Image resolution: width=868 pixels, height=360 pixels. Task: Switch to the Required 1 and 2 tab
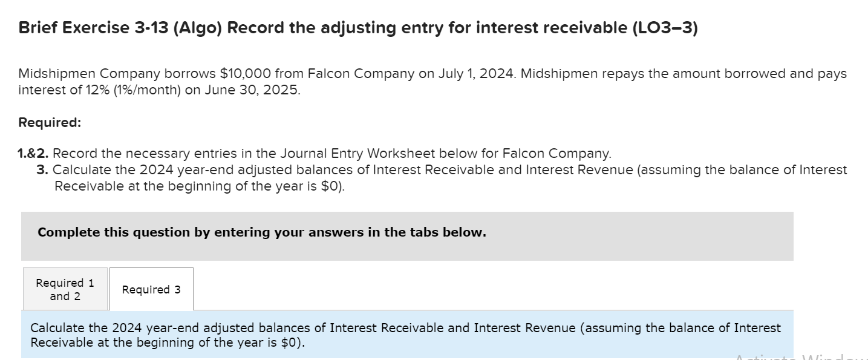(64, 289)
